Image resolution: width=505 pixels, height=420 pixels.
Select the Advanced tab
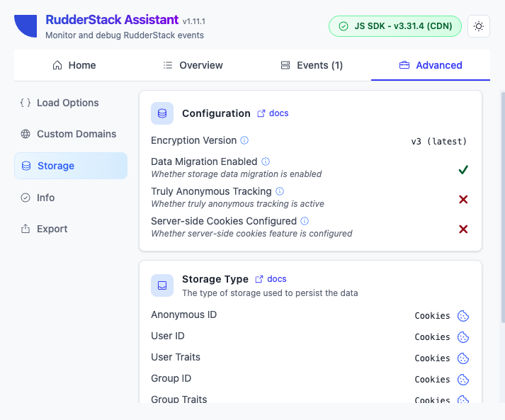coord(431,65)
